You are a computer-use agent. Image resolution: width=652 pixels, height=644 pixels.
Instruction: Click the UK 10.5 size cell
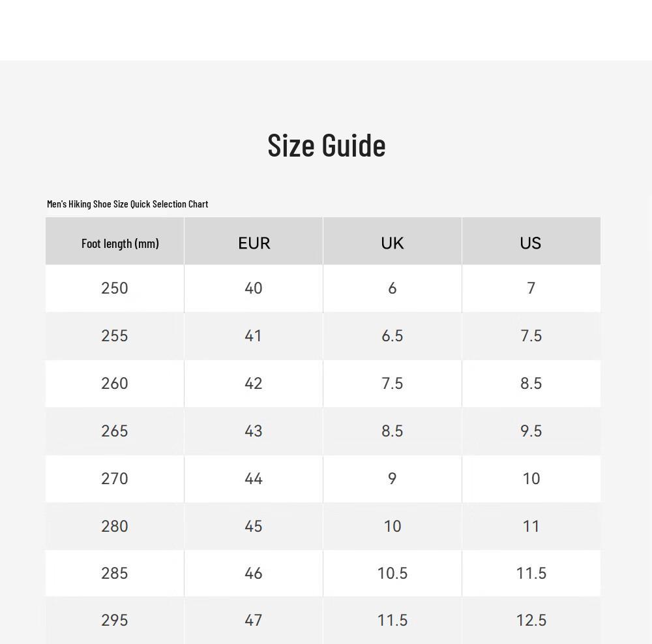click(392, 574)
